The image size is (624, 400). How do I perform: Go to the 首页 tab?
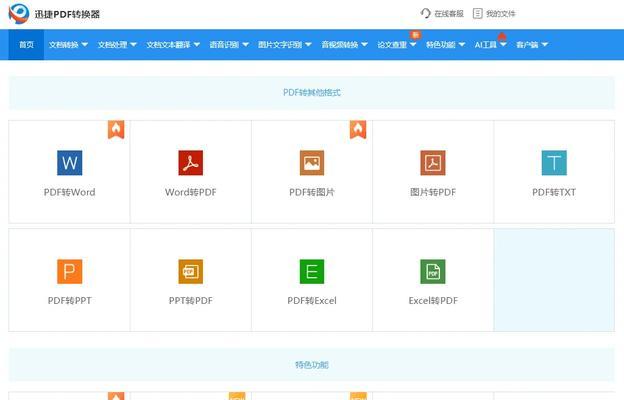point(26,45)
